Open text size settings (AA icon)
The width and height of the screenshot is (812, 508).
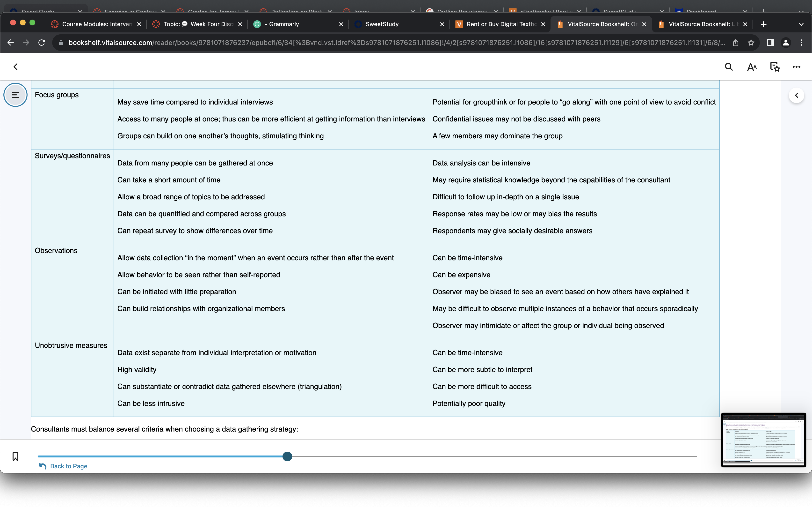752,67
